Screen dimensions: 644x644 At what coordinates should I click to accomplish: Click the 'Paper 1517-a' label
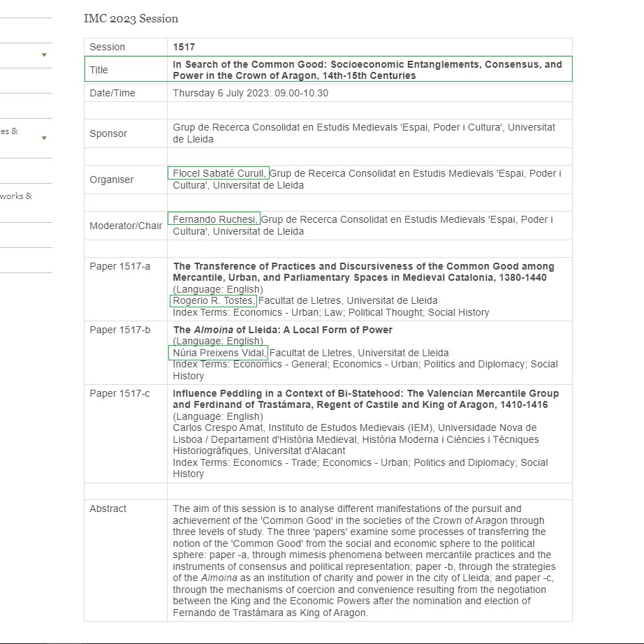point(120,266)
